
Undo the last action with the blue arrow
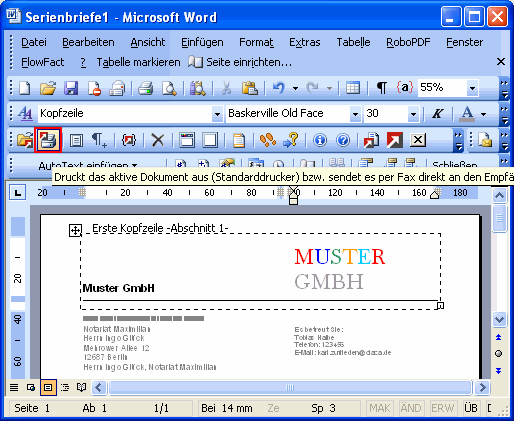point(279,88)
